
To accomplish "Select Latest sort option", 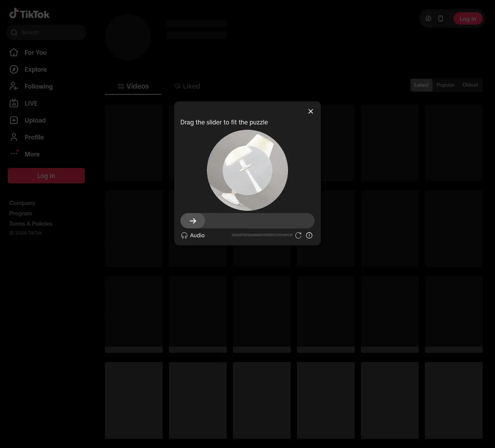I will [x=421, y=85].
